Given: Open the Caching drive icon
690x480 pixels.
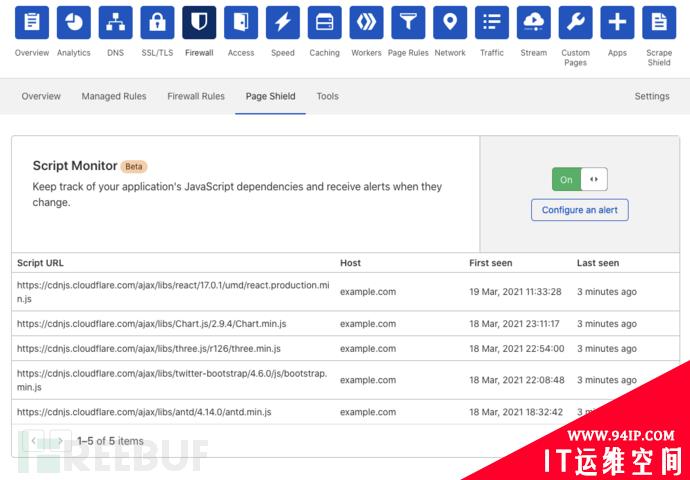Looking at the screenshot, I should click(324, 22).
